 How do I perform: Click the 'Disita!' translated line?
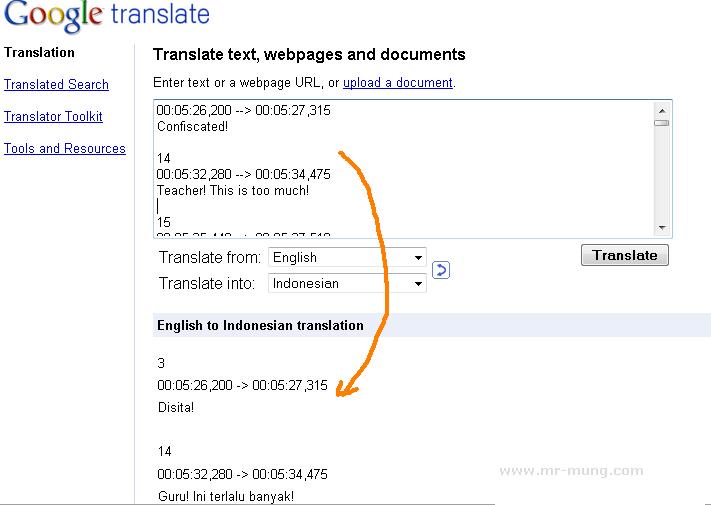pyautogui.click(x=176, y=407)
